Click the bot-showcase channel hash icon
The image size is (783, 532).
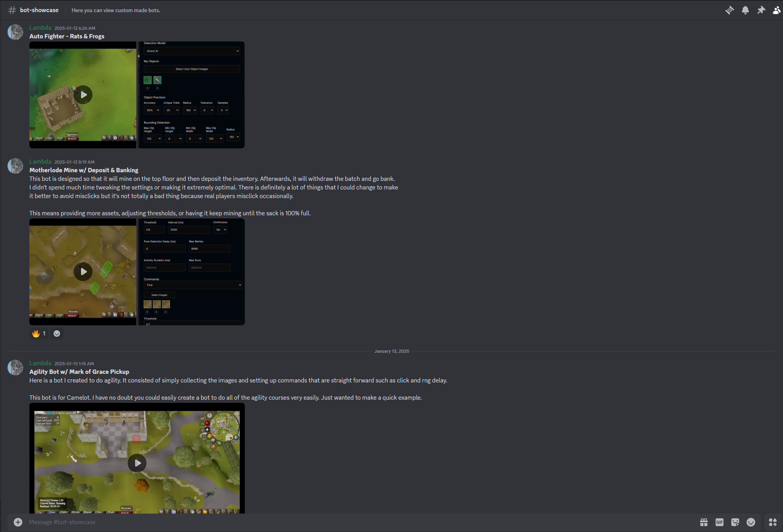(x=12, y=10)
